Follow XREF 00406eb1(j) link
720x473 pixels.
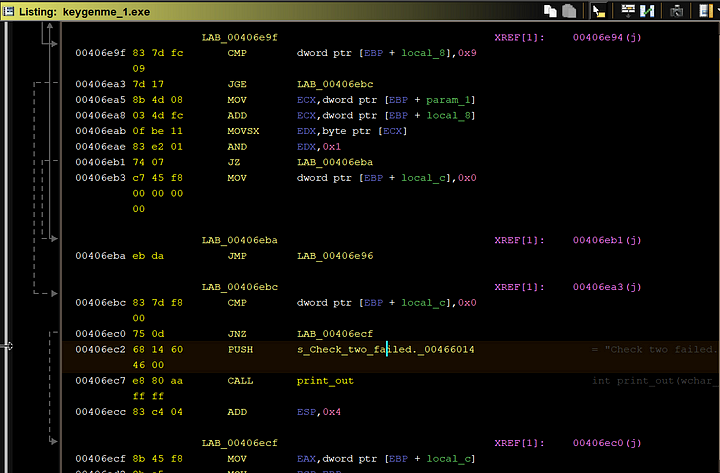click(607, 241)
